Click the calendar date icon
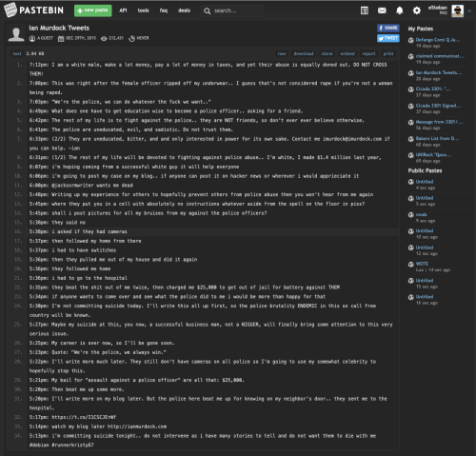The height and width of the screenshot is (456, 476). click(61, 38)
